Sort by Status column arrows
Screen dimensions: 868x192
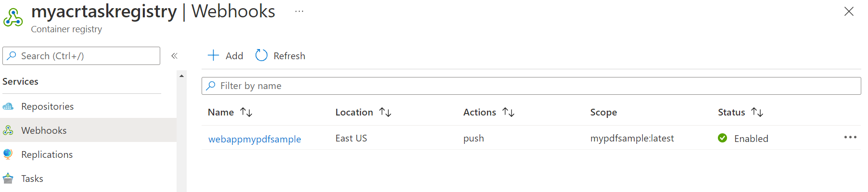pyautogui.click(x=757, y=112)
